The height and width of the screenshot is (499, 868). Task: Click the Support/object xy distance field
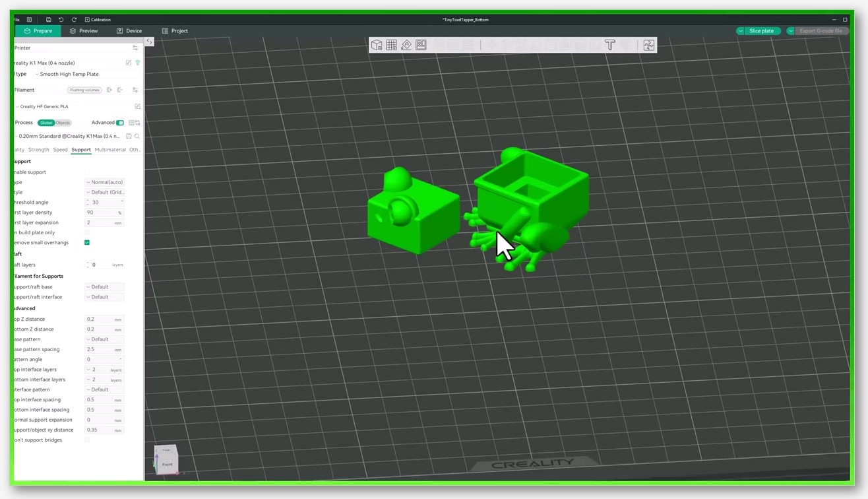(x=104, y=430)
